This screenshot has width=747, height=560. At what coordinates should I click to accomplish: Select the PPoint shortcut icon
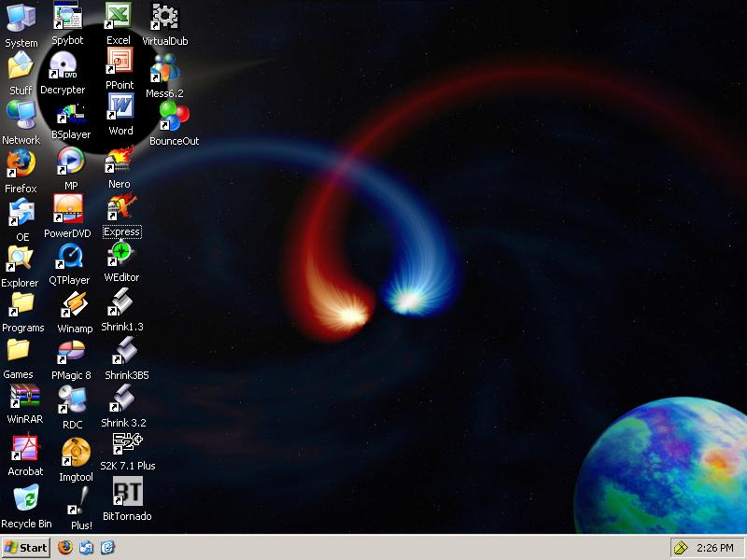[x=120, y=62]
